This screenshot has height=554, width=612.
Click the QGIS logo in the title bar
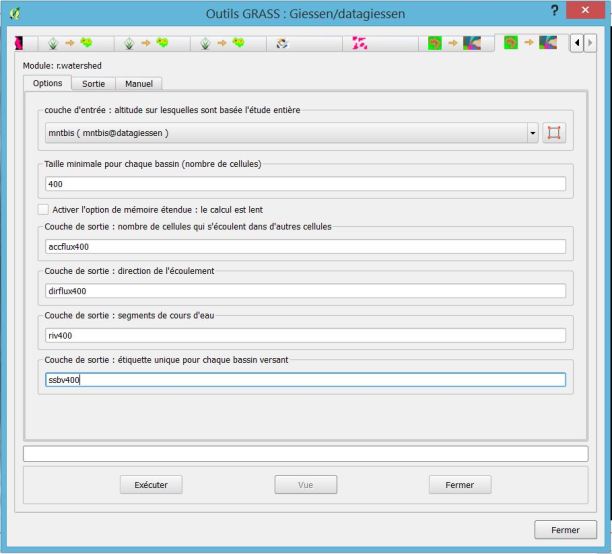(15, 14)
